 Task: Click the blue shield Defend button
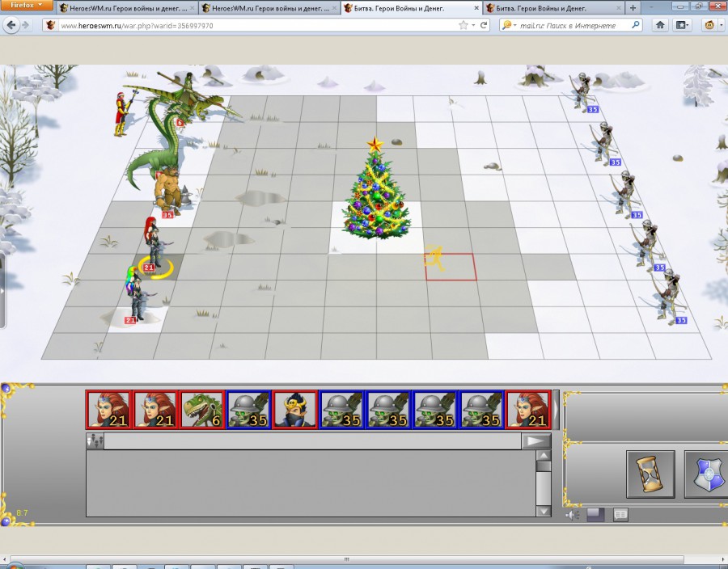point(707,474)
